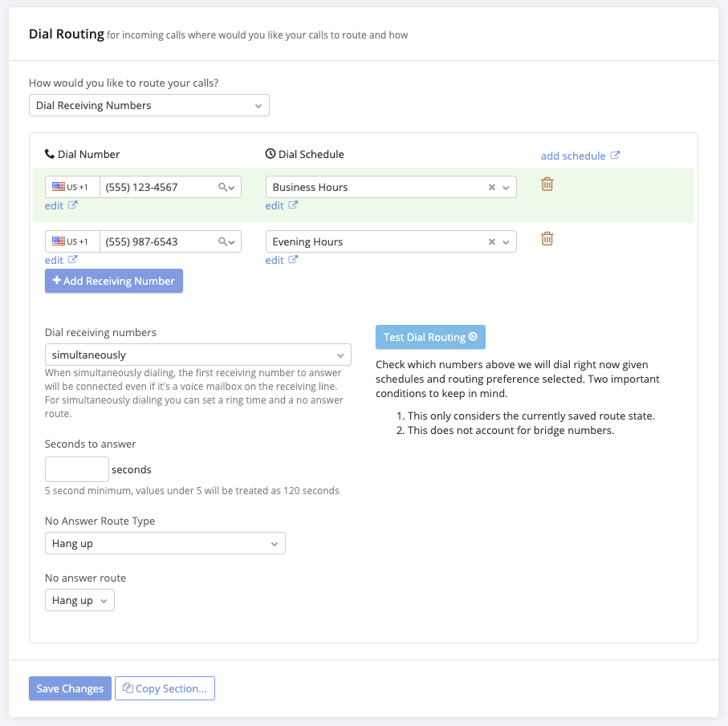This screenshot has width=728, height=726.
Task: Click the Save Changes button
Action: (70, 687)
